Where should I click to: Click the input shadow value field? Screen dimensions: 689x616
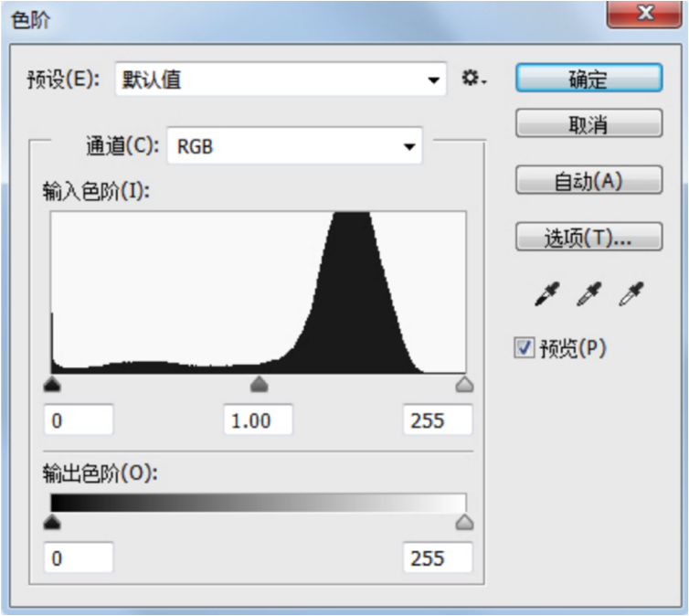[x=79, y=420]
